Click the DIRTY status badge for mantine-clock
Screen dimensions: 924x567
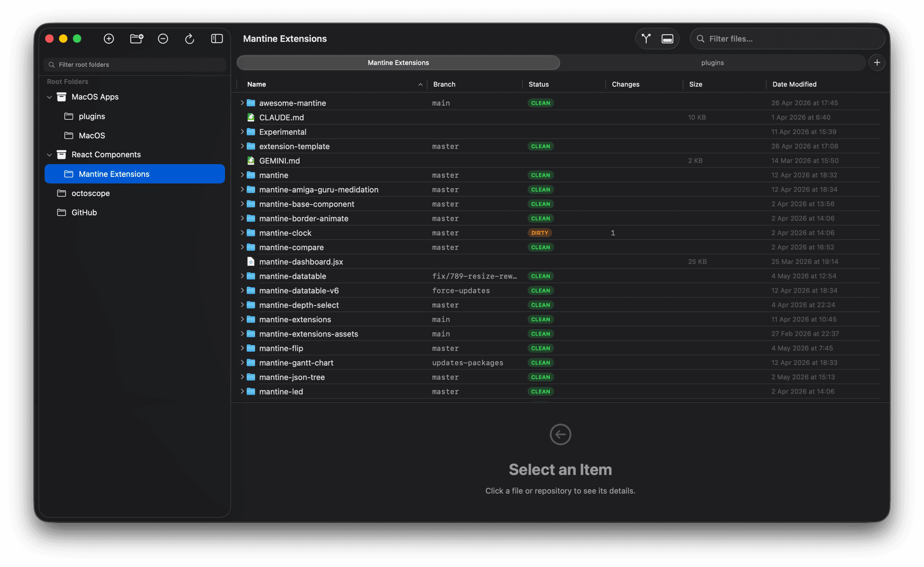click(x=540, y=233)
